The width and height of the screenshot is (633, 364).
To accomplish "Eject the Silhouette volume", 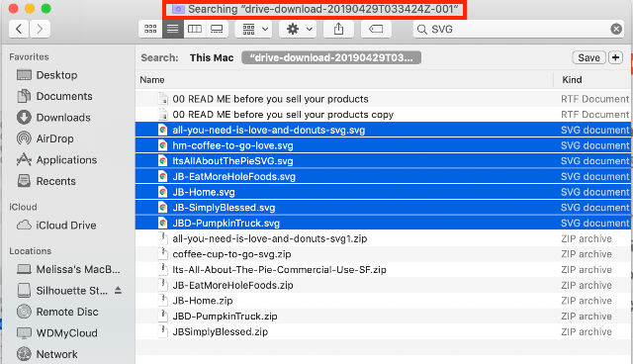I will pos(118,290).
